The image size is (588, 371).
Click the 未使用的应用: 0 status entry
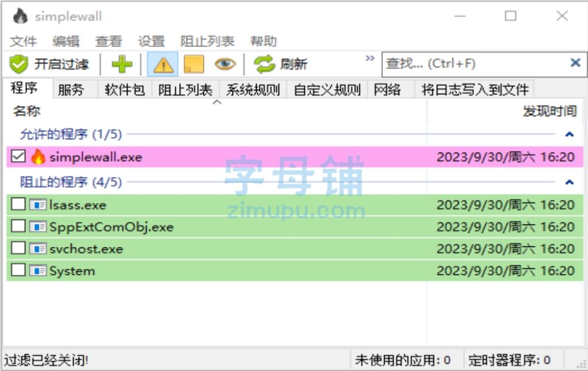click(403, 361)
